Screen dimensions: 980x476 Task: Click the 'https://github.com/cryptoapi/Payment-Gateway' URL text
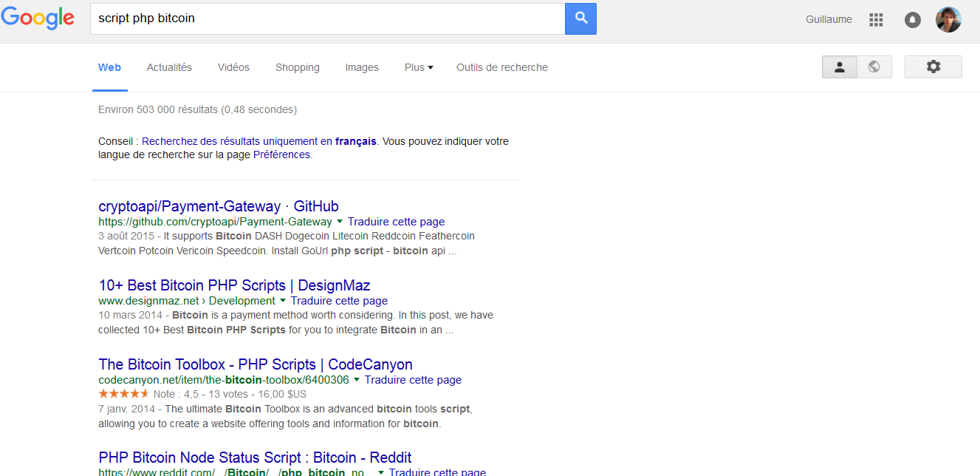[215, 222]
